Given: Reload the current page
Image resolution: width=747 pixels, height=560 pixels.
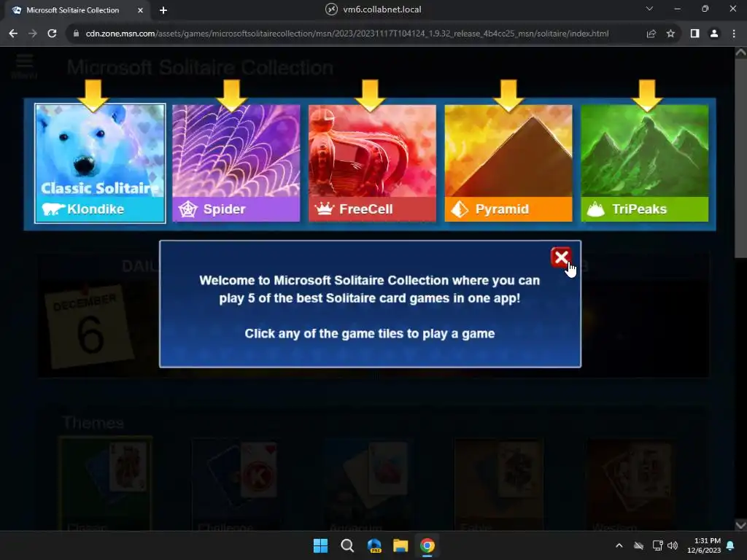Looking at the screenshot, I should (x=52, y=34).
